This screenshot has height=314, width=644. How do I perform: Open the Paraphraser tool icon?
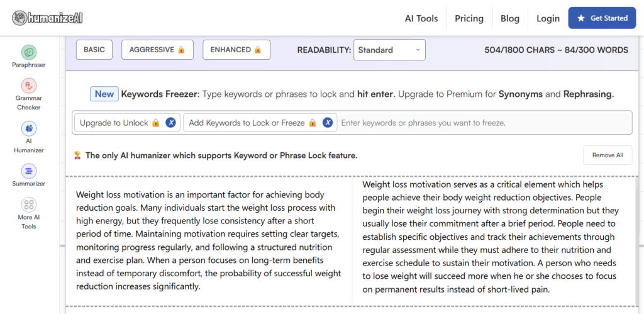click(x=28, y=52)
